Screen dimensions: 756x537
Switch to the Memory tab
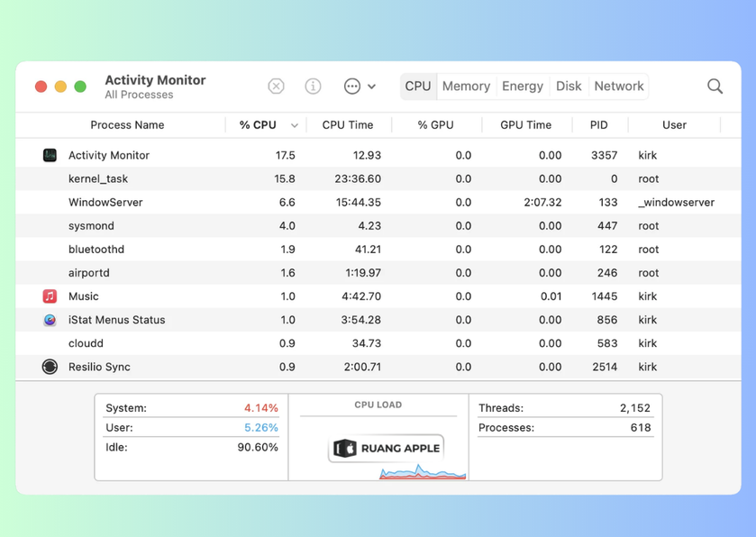pos(466,86)
